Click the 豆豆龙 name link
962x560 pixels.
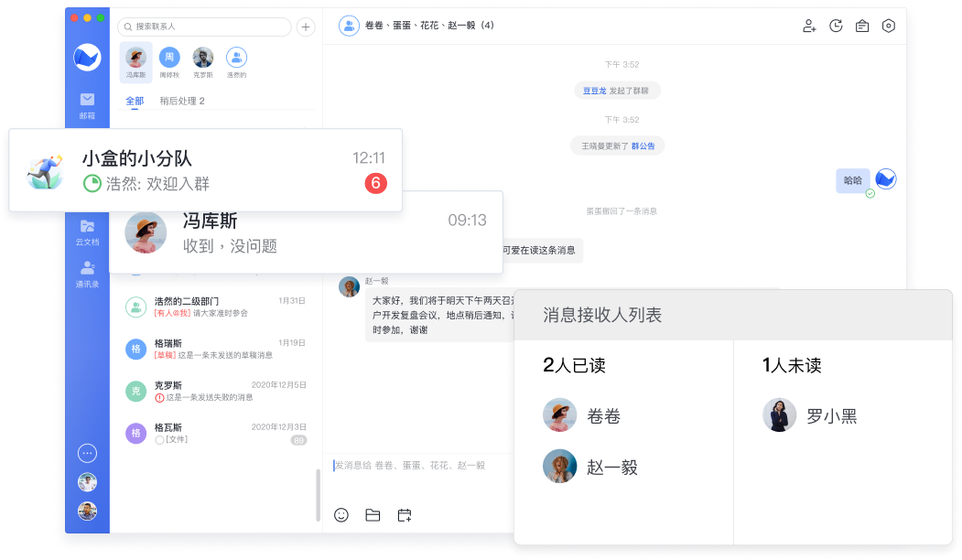pos(594,91)
